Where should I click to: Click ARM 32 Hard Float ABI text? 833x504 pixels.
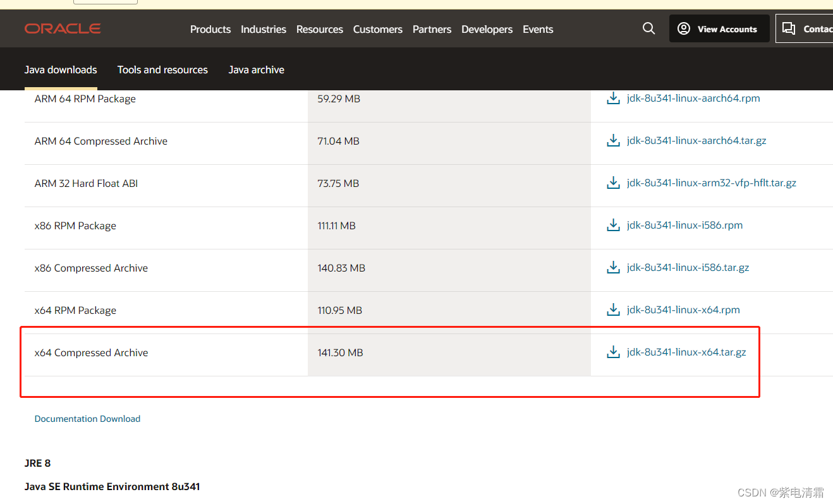tap(86, 184)
